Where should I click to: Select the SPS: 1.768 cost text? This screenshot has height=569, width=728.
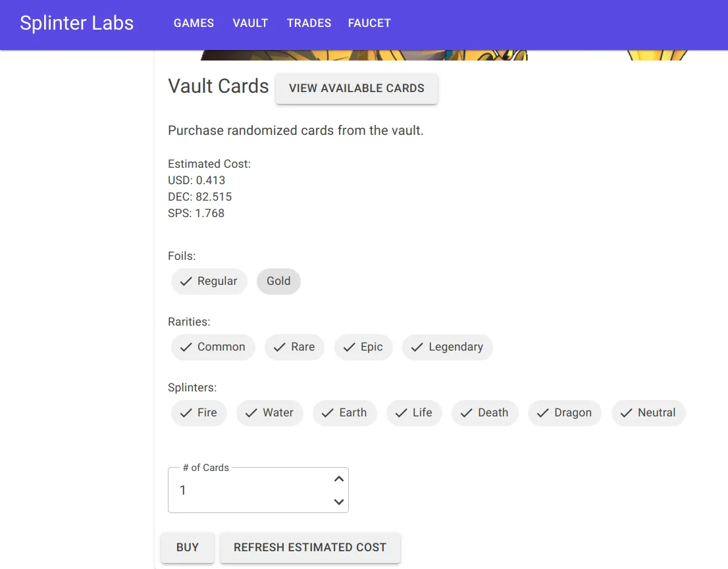pyautogui.click(x=196, y=213)
